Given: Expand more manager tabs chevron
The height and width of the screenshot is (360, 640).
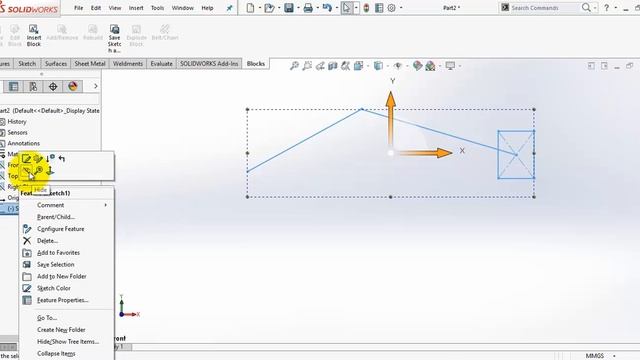Looking at the screenshot, I should click(96, 86).
